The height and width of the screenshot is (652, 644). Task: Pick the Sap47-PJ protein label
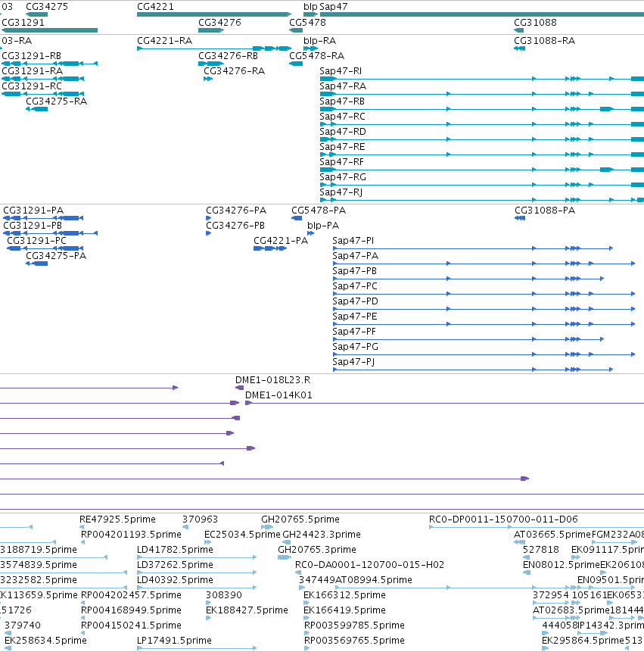(x=353, y=362)
